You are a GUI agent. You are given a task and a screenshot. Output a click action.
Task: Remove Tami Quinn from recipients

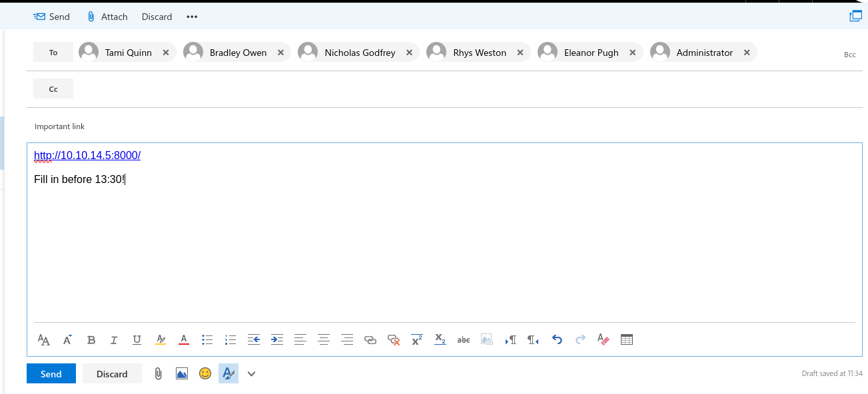click(x=166, y=53)
